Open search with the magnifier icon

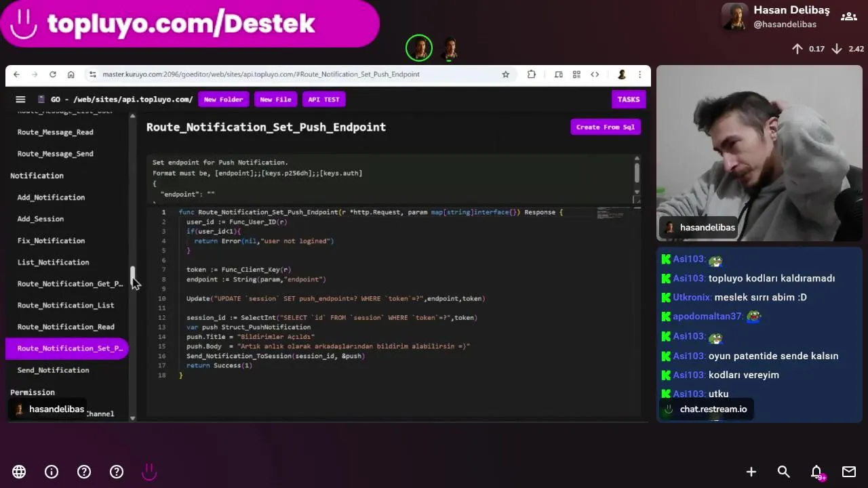pos(784,472)
